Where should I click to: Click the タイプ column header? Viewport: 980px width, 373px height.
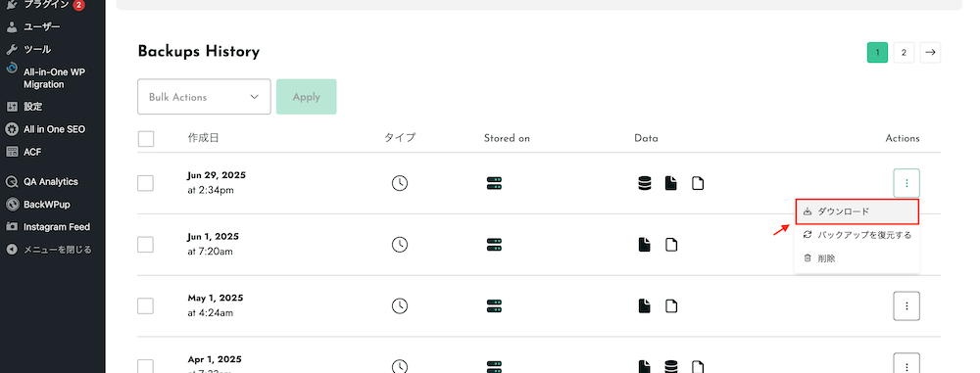point(400,138)
